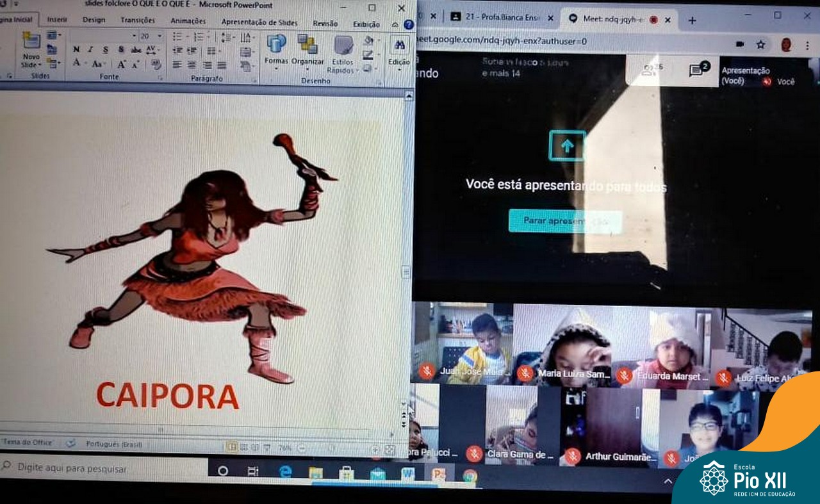Open Estilos Rápidos gallery
The width and height of the screenshot is (820, 504).
(x=343, y=54)
